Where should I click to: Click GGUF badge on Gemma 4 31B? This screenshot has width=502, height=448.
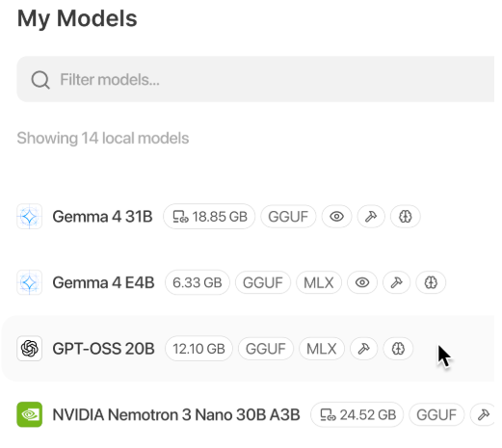[288, 217]
